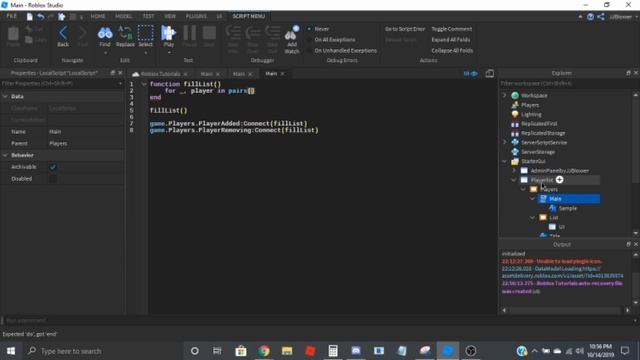Click the split editor icon above code

pos(490,73)
